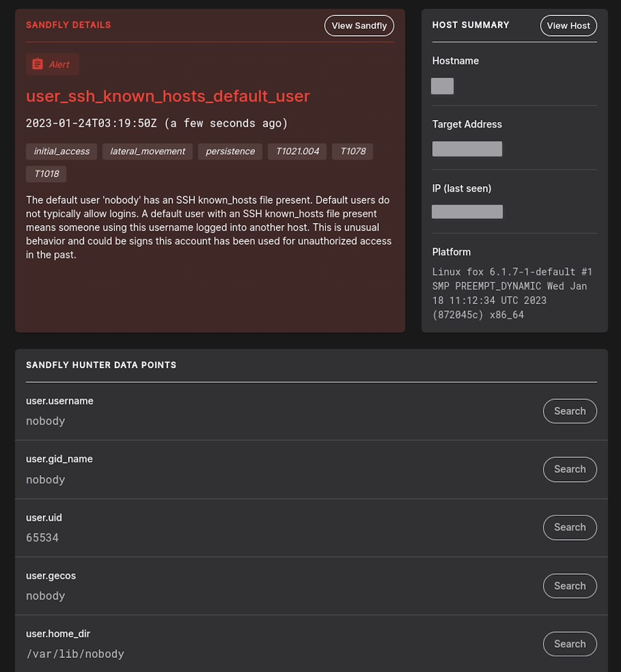The image size is (621, 672).
Task: Search for the user.gid_name value
Action: click(x=570, y=469)
